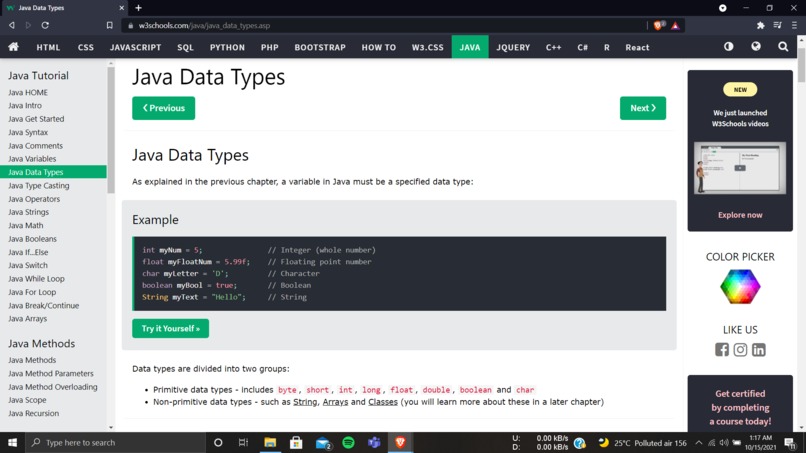Click the Previous button
This screenshot has width=806, height=453.
163,108
